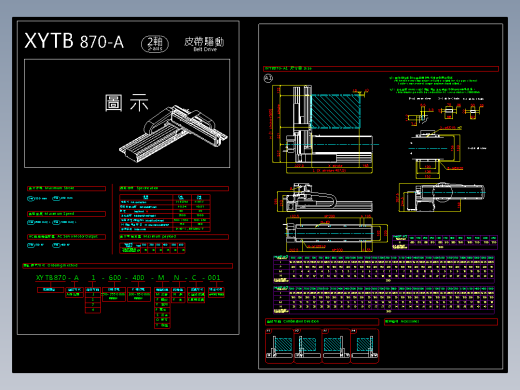Screen dimensions: 520x390
Task: Select the "N" code letter
Action: (176, 278)
